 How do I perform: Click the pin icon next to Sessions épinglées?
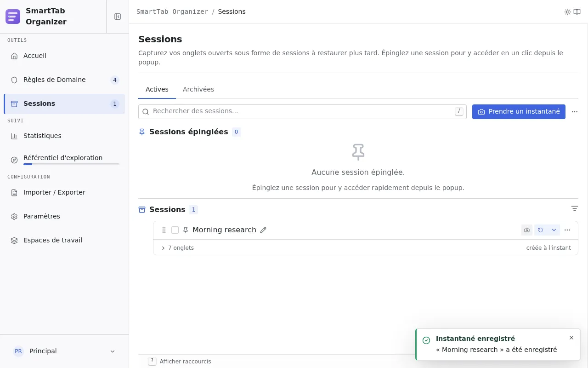[x=142, y=132]
